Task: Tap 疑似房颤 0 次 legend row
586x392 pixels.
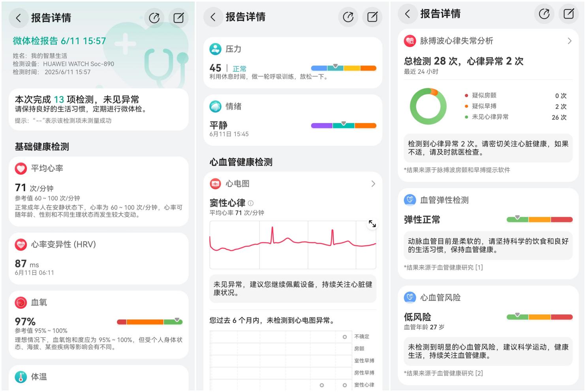Action: click(x=516, y=96)
